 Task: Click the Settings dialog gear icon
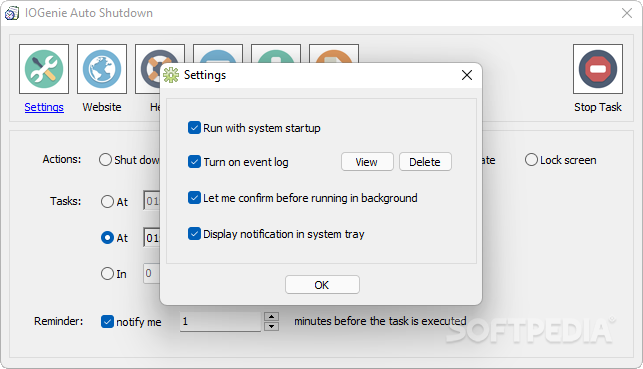(171, 75)
